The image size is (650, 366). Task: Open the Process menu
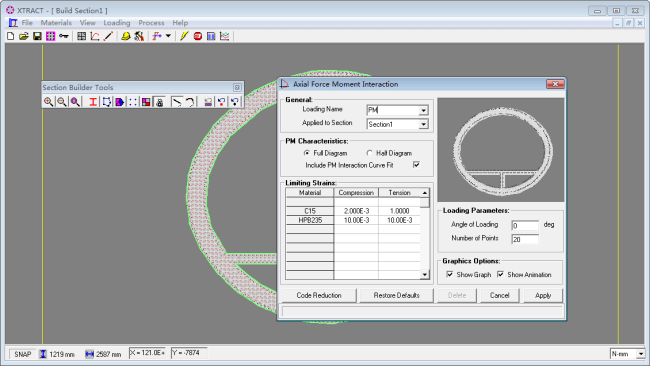[151, 23]
